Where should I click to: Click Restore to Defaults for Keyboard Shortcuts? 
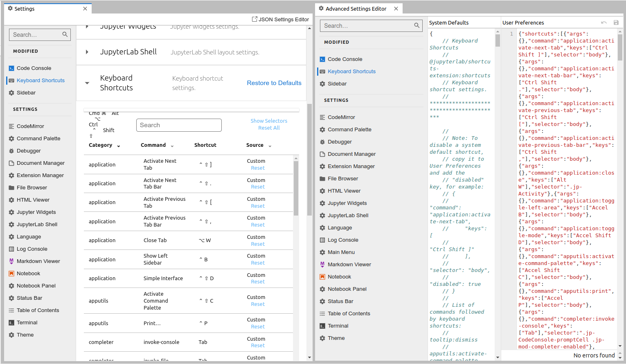coord(274,83)
